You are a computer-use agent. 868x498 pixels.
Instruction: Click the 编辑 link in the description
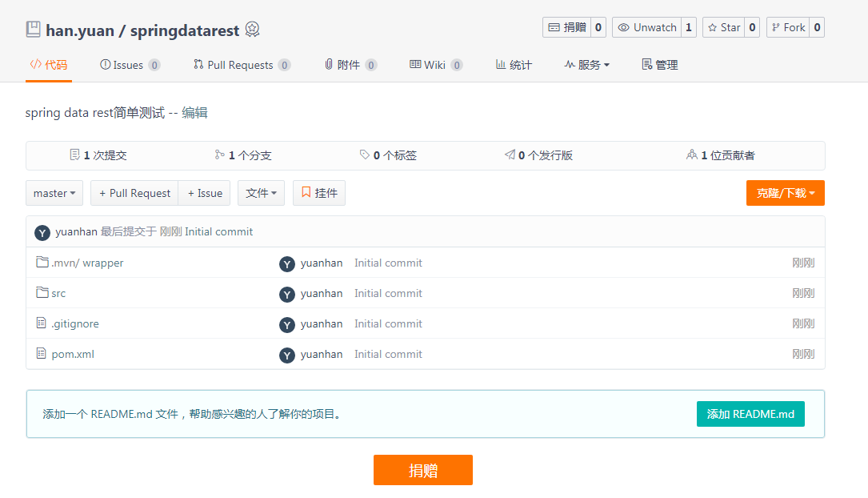195,112
